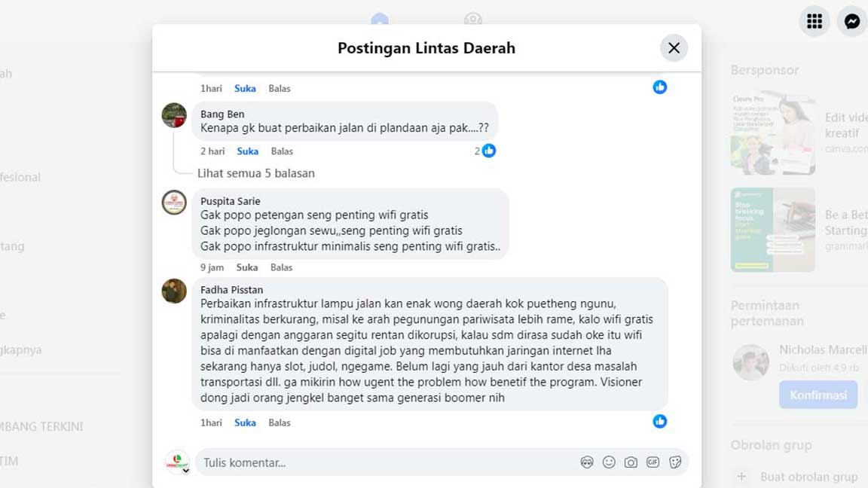Reply to Puspita Sarie's comment via Balas
868x488 pixels.
281,267
